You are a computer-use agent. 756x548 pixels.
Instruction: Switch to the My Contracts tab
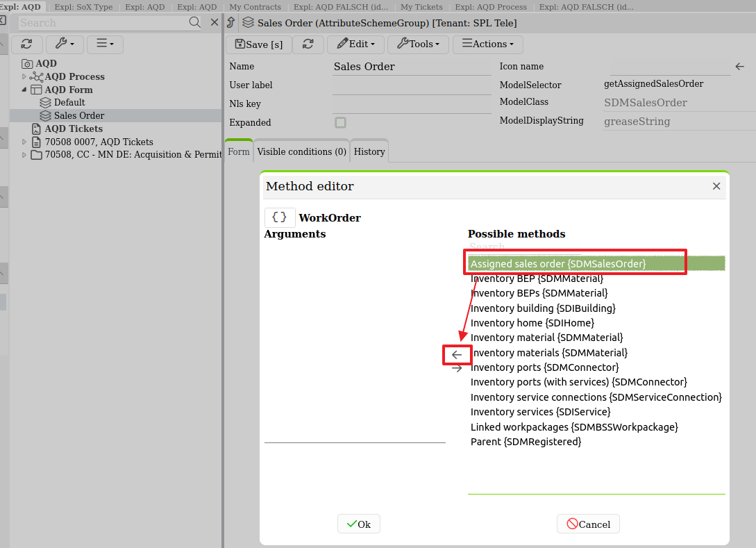[x=255, y=7]
